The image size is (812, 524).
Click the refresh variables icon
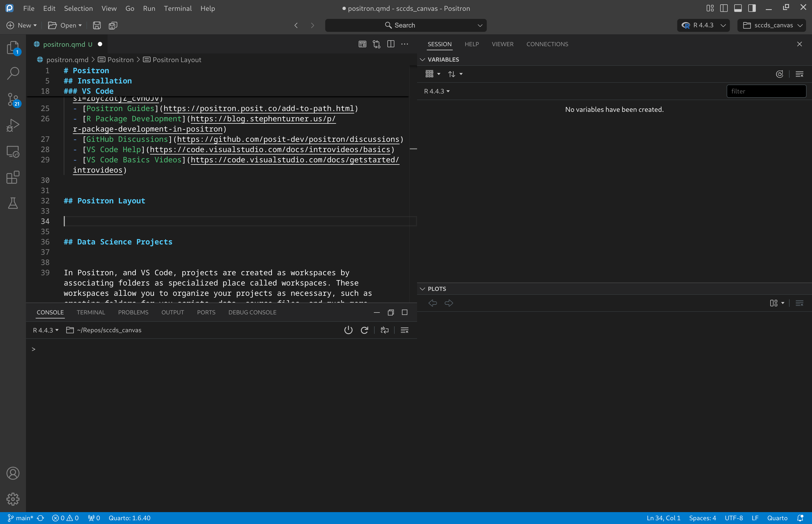[779, 74]
